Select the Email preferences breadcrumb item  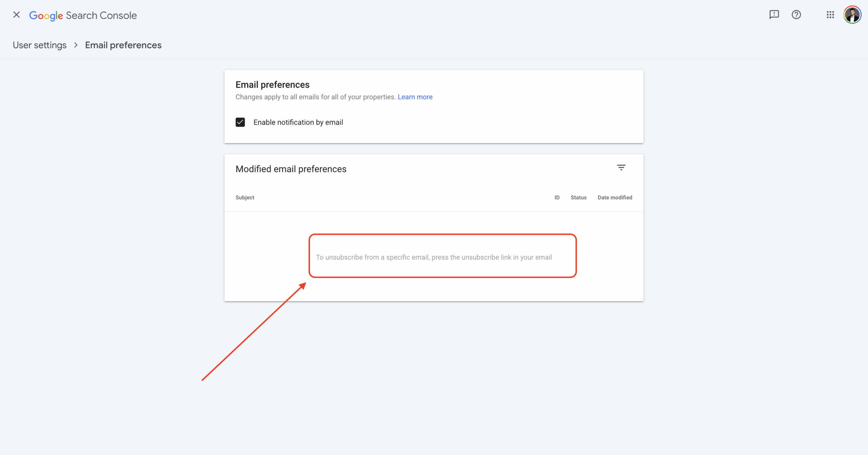click(123, 45)
